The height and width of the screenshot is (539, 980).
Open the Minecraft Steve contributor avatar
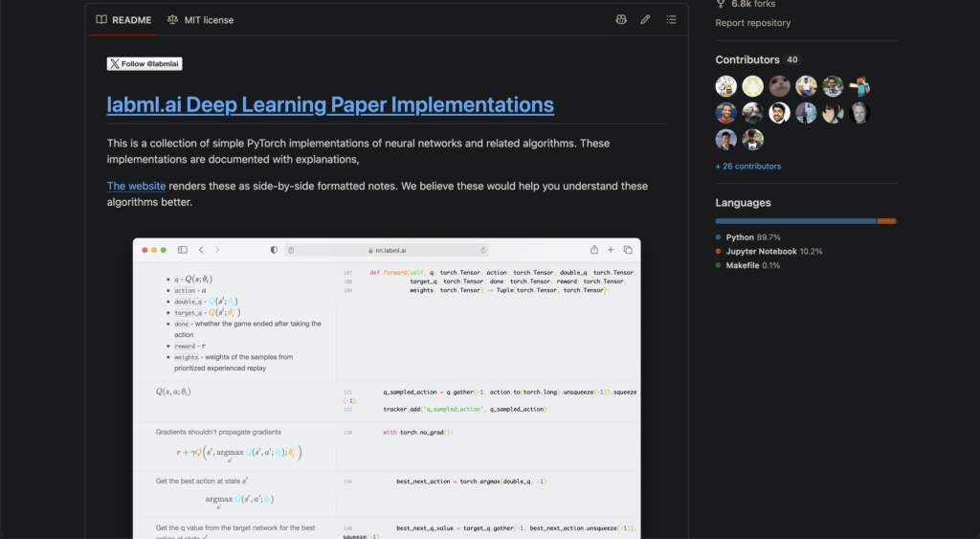859,85
